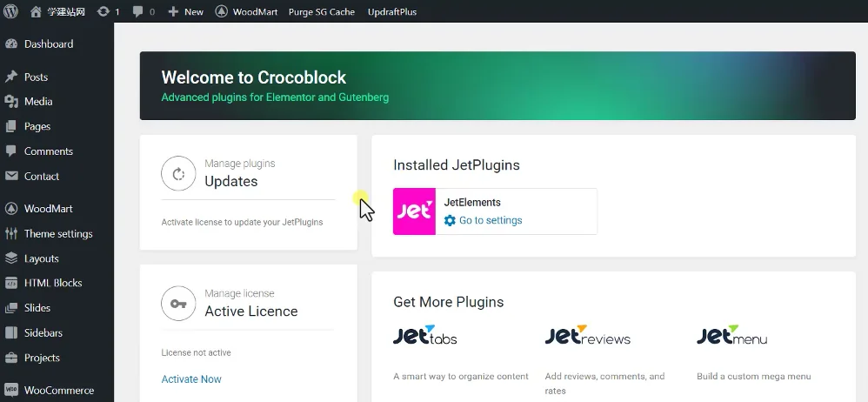Open the JetReviews plugin logo
This screenshot has width=868, height=402.
[x=587, y=335]
